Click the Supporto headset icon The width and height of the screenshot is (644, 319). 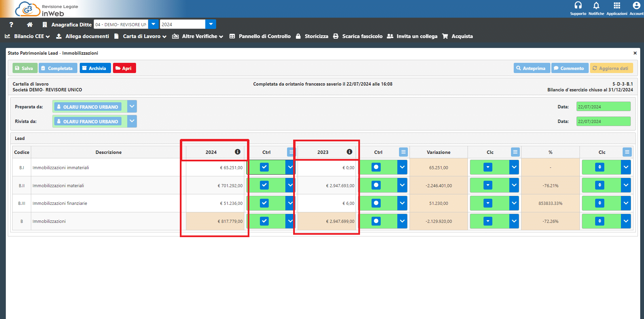click(578, 5)
